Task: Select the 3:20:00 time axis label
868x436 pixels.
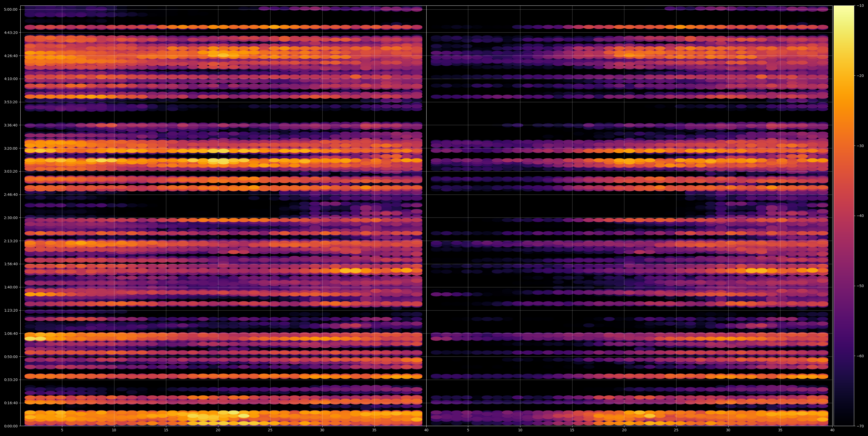Action: (10, 148)
